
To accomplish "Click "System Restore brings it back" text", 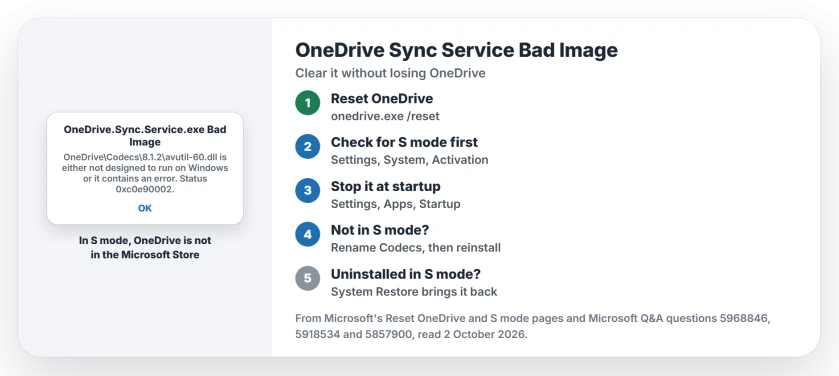I will pyautogui.click(x=414, y=291).
